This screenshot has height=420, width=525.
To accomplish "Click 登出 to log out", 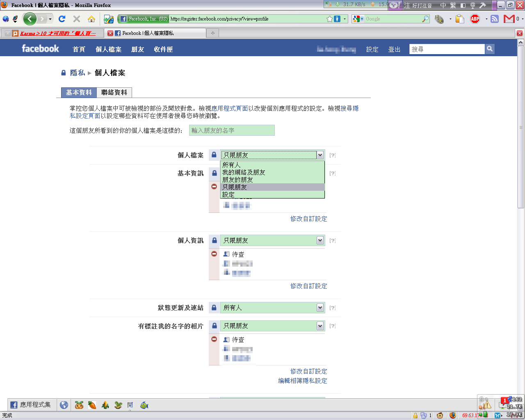I will tap(394, 49).
